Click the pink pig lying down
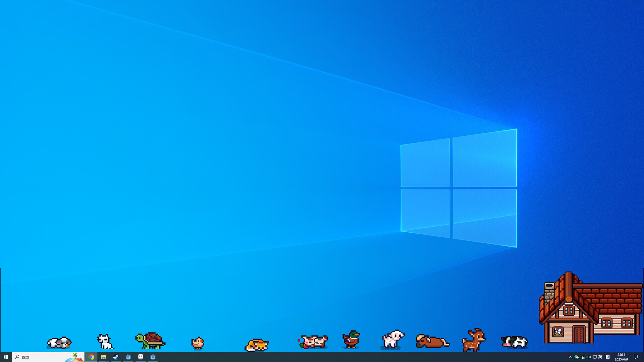644x362 pixels. 313,342
